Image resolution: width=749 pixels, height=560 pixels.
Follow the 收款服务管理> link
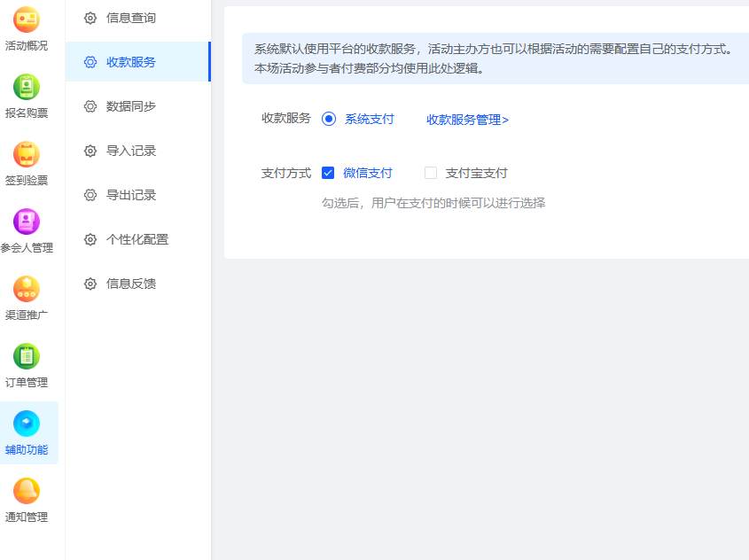pyautogui.click(x=468, y=120)
